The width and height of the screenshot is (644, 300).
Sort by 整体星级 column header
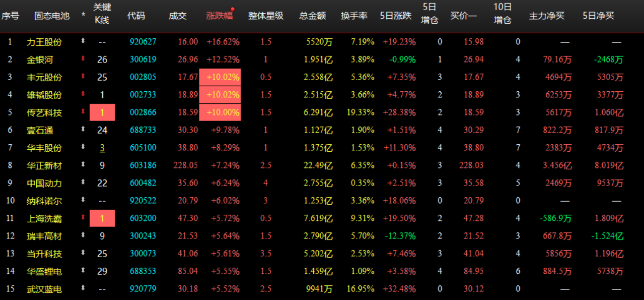[266, 16]
